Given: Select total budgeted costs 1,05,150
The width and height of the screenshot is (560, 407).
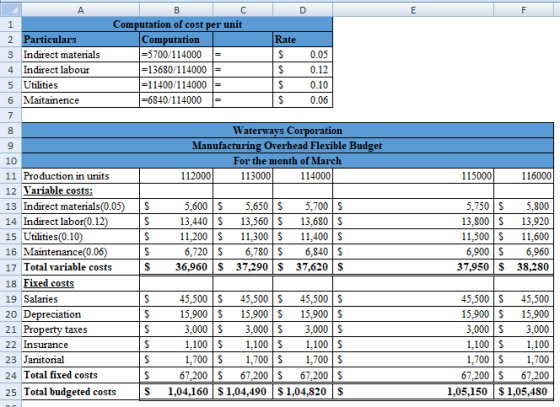Looking at the screenshot, I should (x=413, y=392).
